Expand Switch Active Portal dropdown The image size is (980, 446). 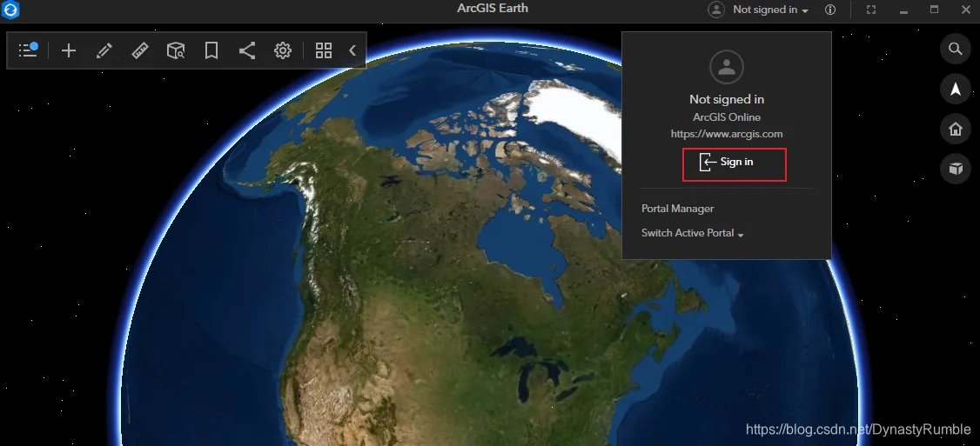(x=693, y=233)
